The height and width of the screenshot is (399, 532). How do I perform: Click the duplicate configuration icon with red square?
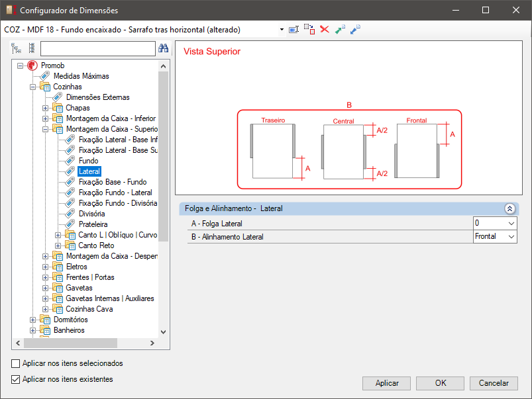pyautogui.click(x=309, y=29)
